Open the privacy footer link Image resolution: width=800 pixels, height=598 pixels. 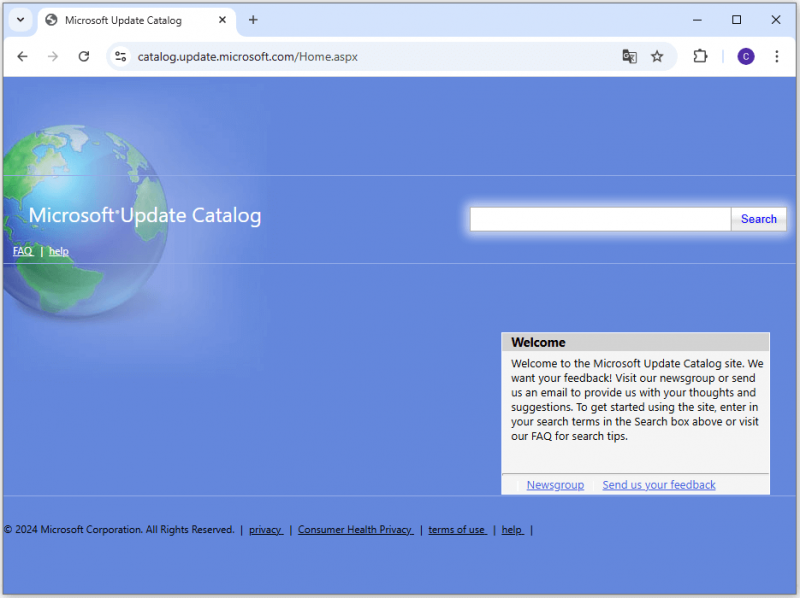266,530
